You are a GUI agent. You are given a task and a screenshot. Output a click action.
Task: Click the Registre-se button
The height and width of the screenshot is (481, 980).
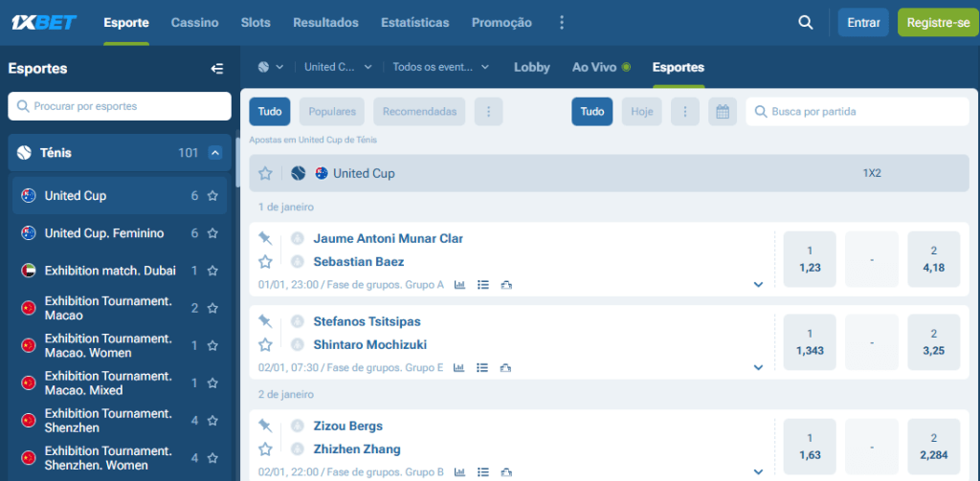click(937, 22)
